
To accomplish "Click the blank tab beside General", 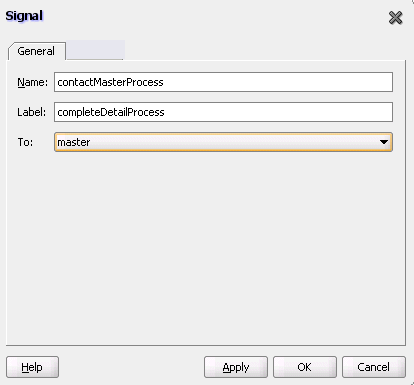I will [95, 50].
